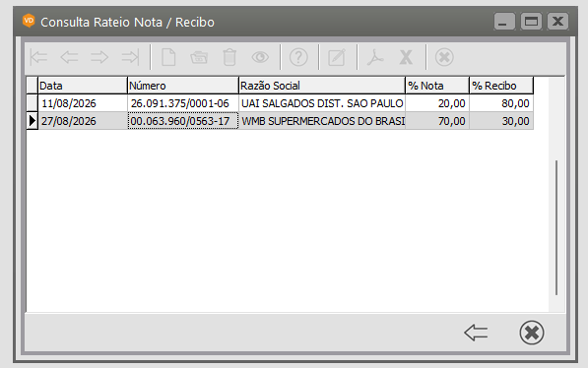Sort by the Data column header
Image resolution: width=588 pixels, height=368 pixels.
[83, 86]
